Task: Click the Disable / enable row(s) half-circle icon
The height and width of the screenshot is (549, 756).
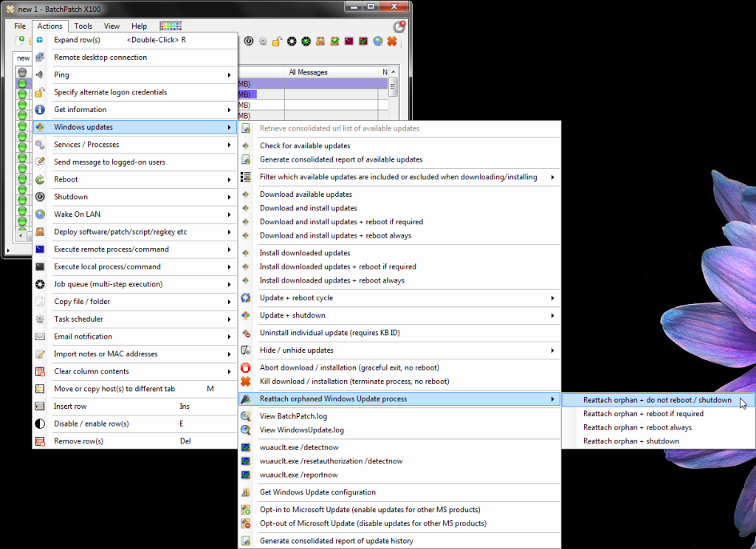Action: point(40,424)
